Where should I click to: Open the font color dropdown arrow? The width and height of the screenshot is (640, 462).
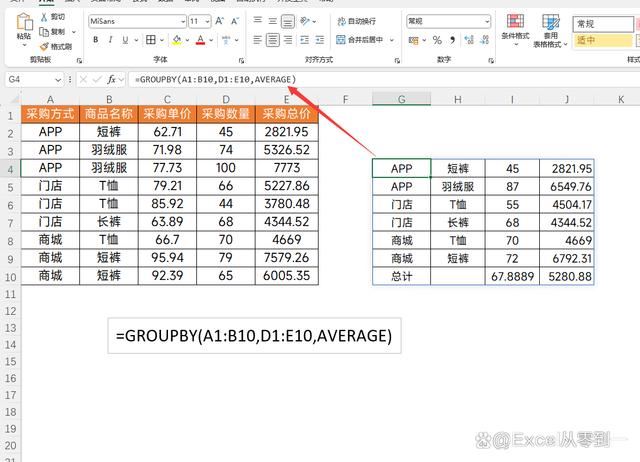pyautogui.click(x=211, y=40)
